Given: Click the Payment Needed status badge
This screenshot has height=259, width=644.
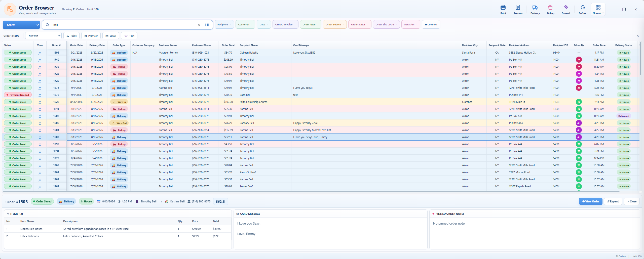Looking at the screenshot, I should point(18,95).
